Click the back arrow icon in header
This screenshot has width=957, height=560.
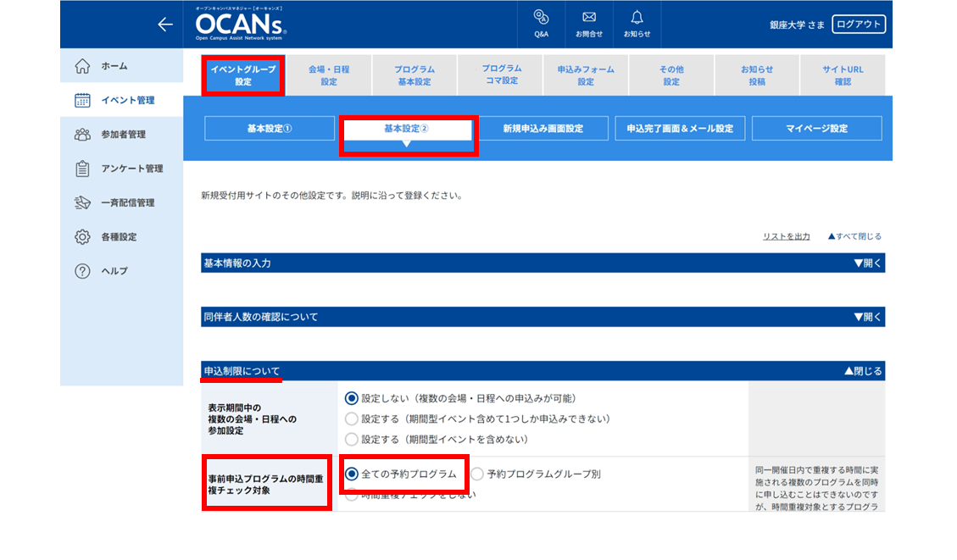[164, 25]
